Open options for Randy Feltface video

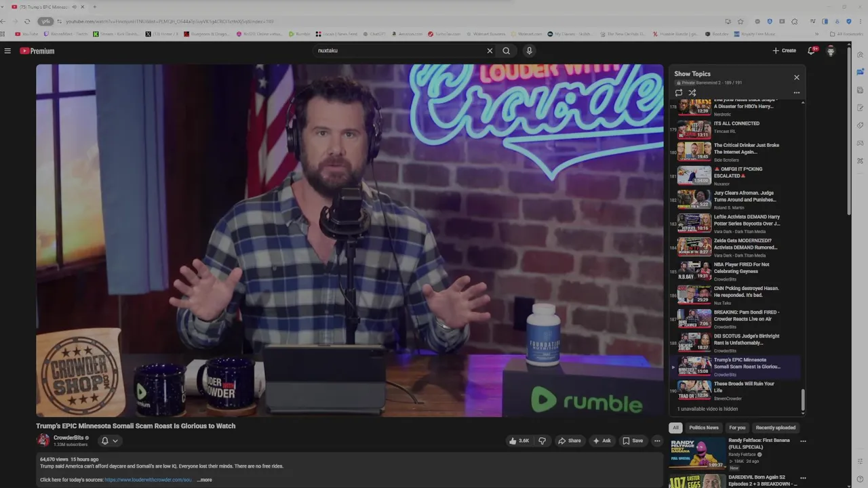[803, 441]
